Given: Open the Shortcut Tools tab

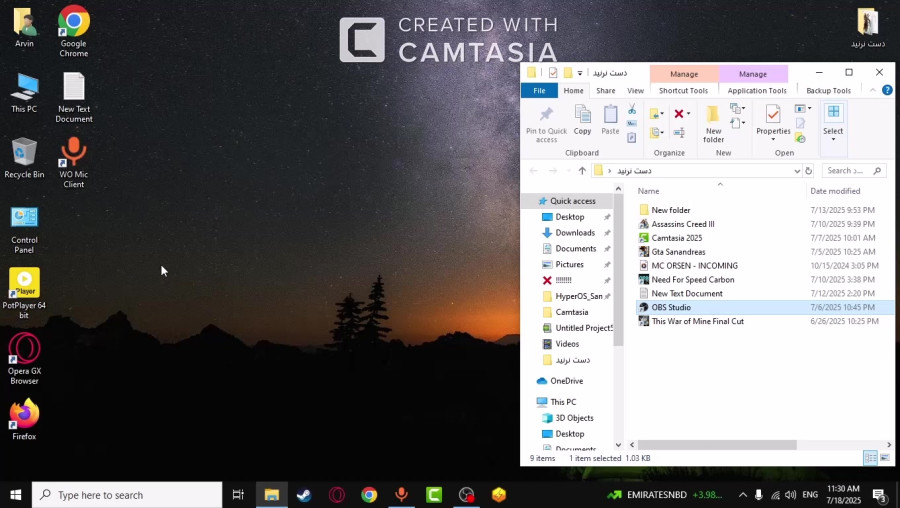Looking at the screenshot, I should click(x=683, y=90).
